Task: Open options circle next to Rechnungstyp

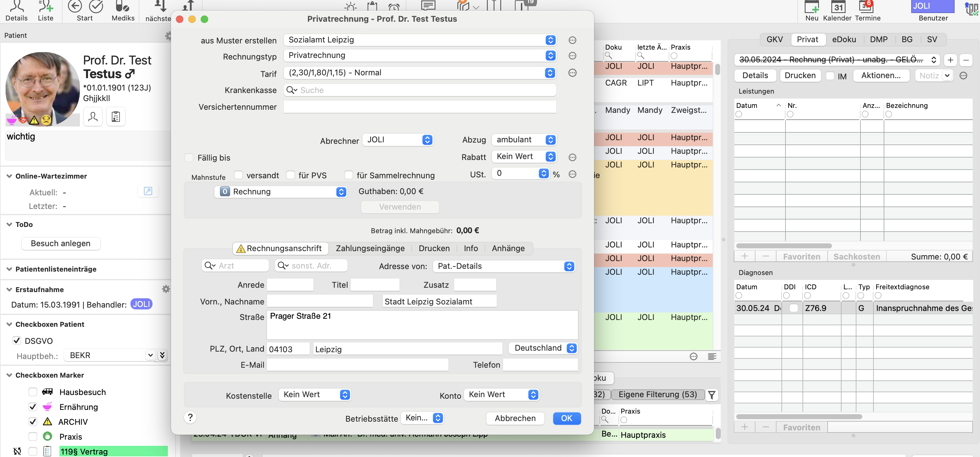Action: coord(572,56)
